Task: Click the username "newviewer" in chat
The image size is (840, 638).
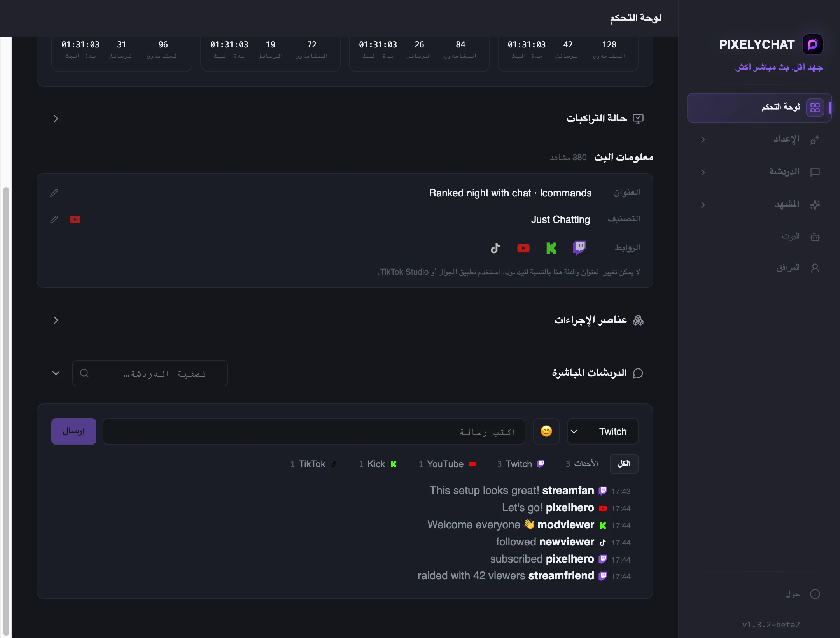Action: coord(567,542)
